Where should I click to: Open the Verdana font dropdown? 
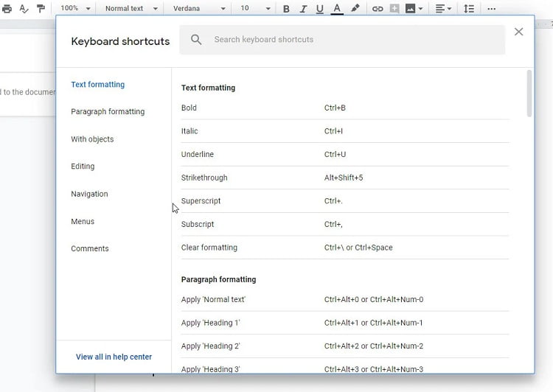(199, 9)
